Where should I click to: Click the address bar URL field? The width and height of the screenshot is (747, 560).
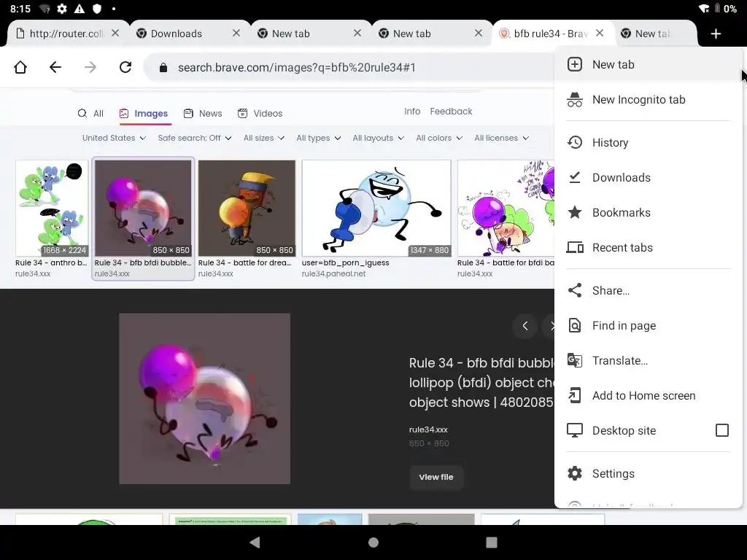click(x=348, y=68)
